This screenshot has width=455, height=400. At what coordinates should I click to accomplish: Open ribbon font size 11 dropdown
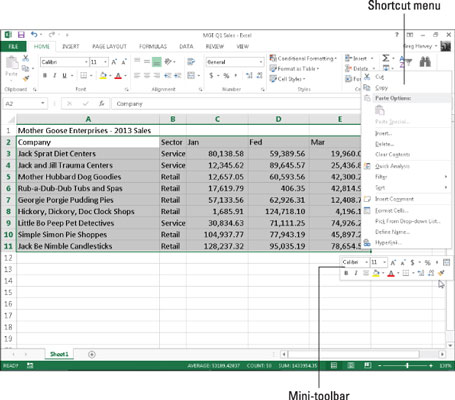[x=105, y=62]
